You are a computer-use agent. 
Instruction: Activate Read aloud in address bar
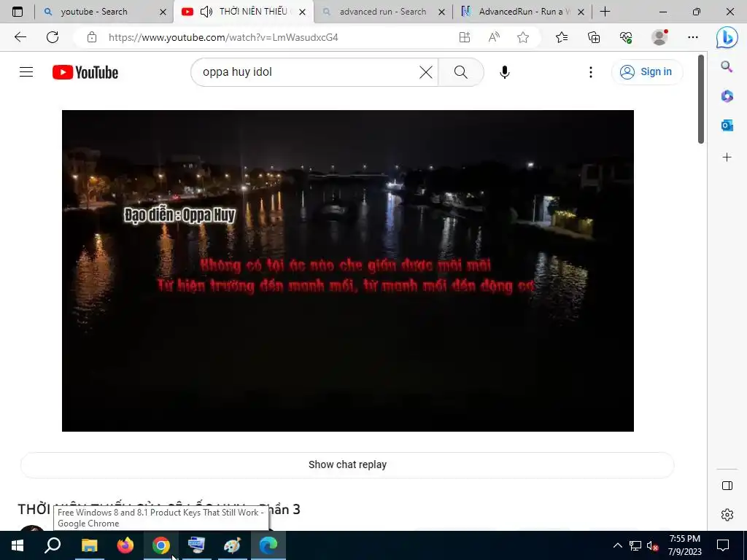[x=494, y=37]
